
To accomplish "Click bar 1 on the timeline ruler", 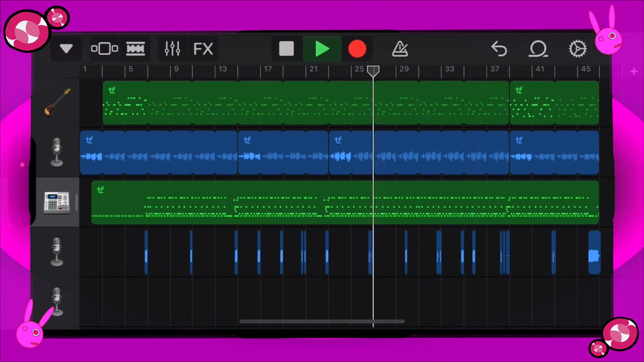I will (85, 69).
